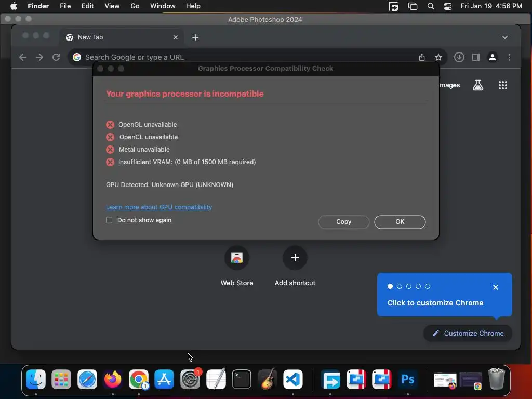Click the Chrome forward arrow
This screenshot has width=532, height=399.
[39, 57]
